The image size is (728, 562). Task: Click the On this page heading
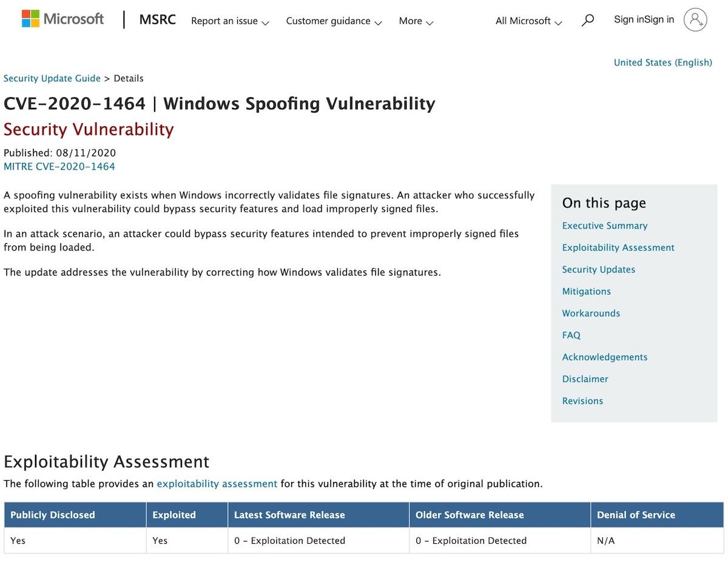coord(604,203)
